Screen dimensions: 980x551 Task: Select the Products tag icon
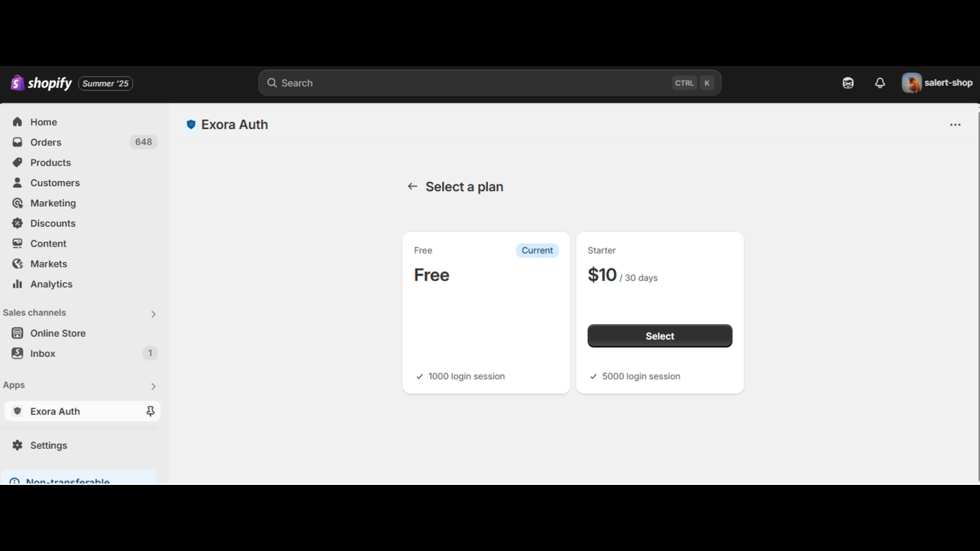pos(17,162)
